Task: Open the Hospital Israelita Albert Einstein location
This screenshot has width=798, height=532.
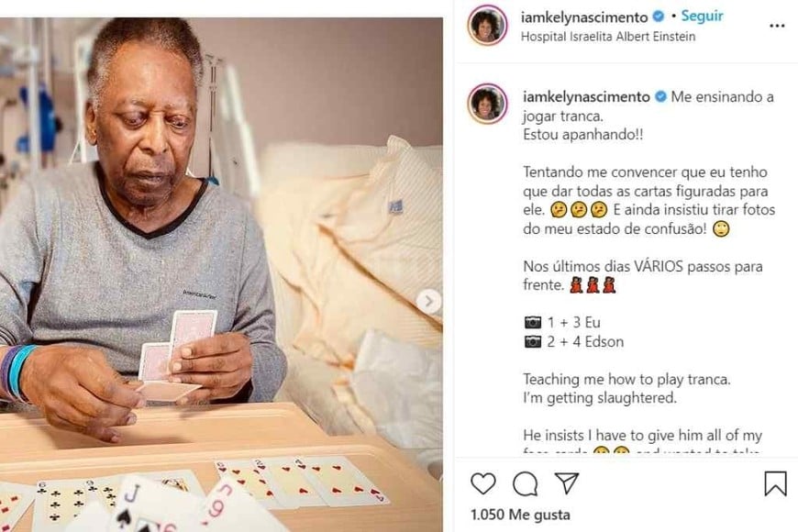Action: (x=608, y=37)
